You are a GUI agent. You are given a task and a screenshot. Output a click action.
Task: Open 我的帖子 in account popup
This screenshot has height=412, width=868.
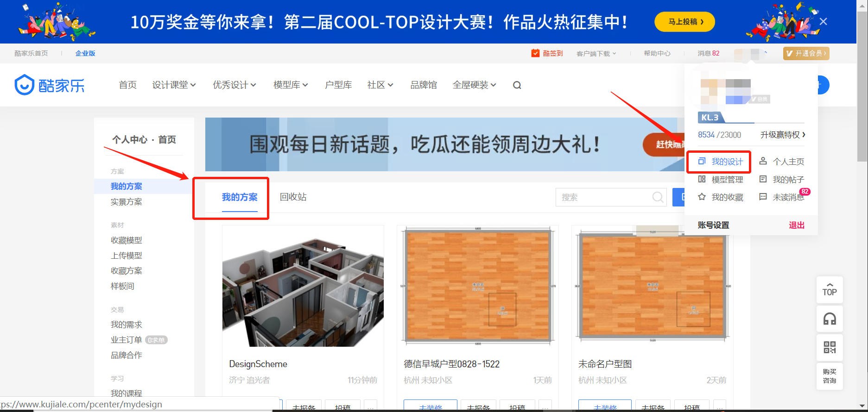(782, 180)
